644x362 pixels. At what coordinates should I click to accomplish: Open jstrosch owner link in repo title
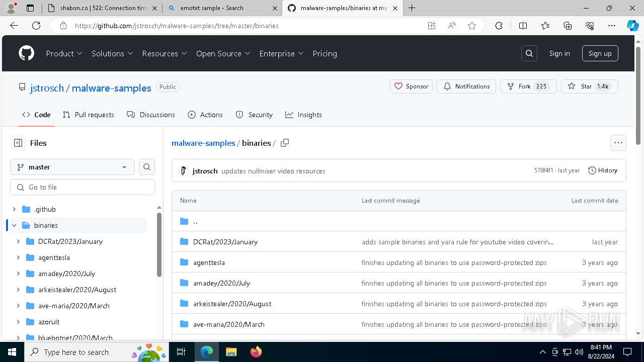47,88
